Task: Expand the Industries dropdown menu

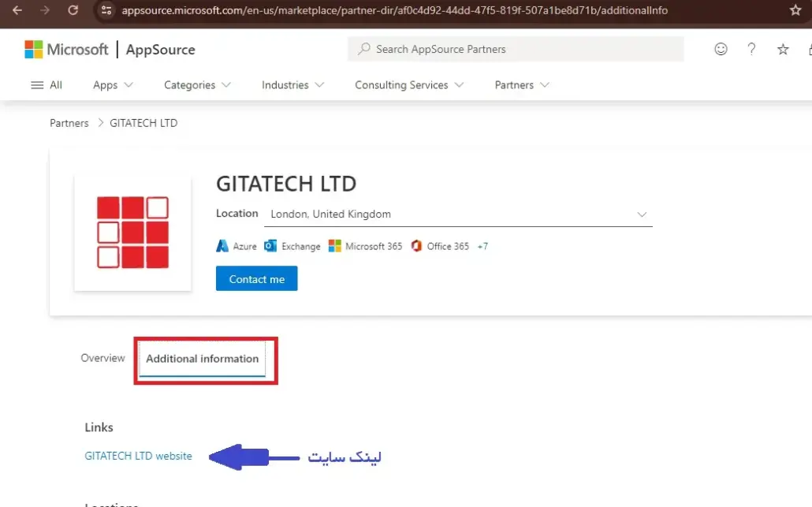Action: (292, 85)
